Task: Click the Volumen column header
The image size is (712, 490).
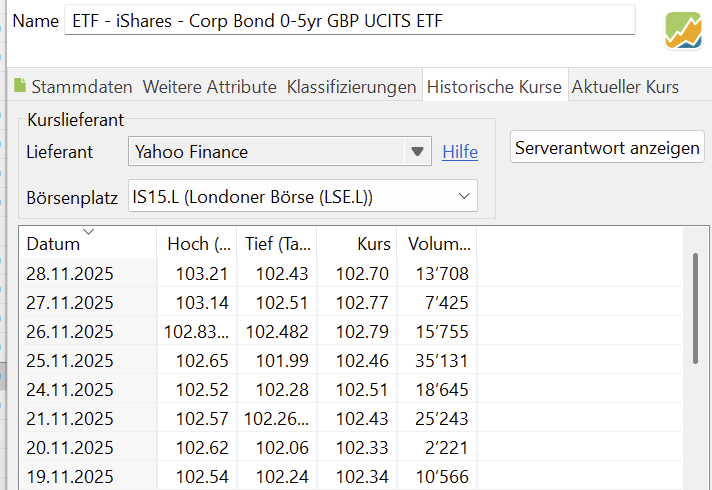Action: tap(437, 244)
